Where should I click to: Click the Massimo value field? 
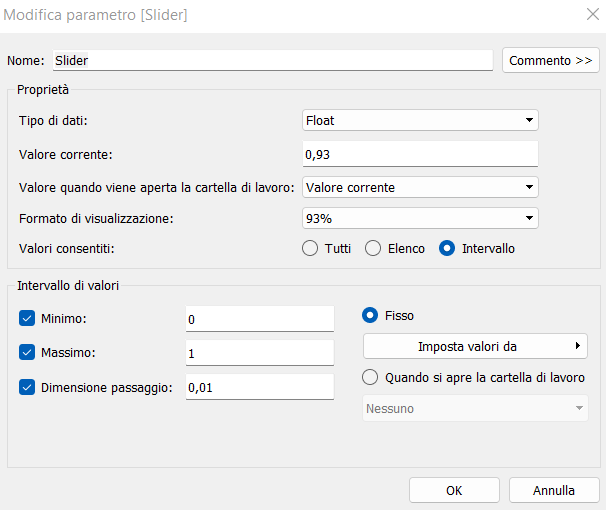tap(259, 353)
